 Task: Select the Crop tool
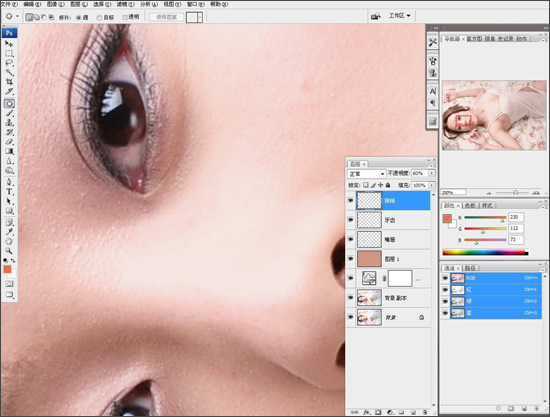pyautogui.click(x=9, y=82)
